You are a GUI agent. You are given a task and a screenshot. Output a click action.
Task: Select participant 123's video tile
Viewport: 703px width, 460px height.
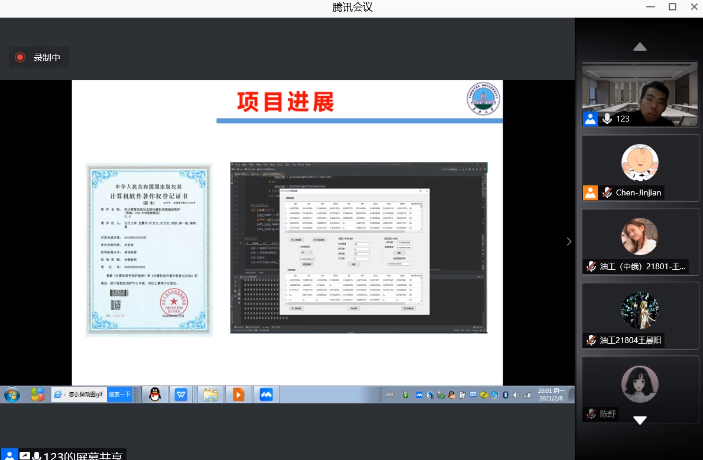point(640,97)
